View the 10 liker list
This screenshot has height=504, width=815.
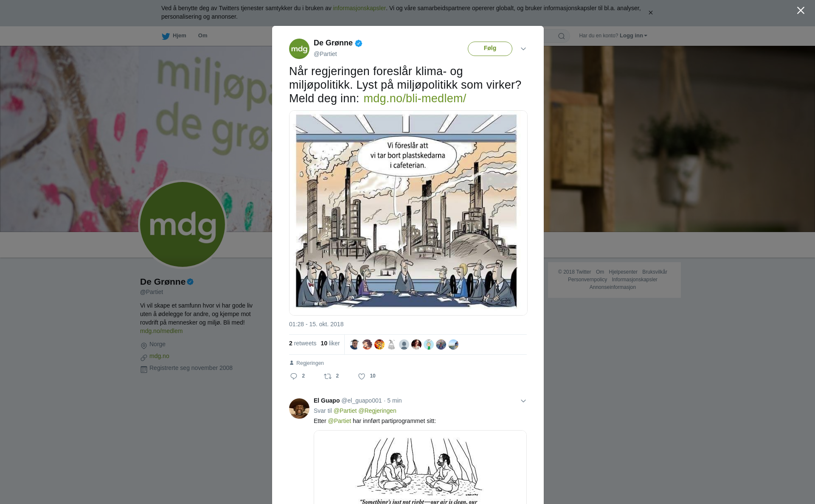click(x=330, y=343)
